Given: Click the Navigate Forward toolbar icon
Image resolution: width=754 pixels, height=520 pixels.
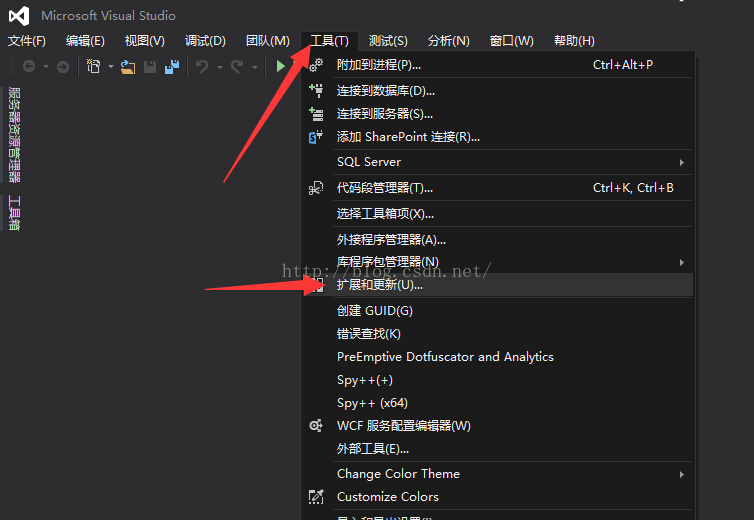Looking at the screenshot, I should point(63,66).
